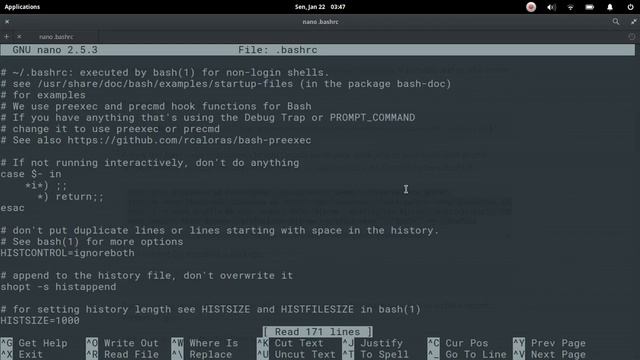
Task: Click the preexec and precmd hook comment
Action: pyautogui.click(x=156, y=107)
